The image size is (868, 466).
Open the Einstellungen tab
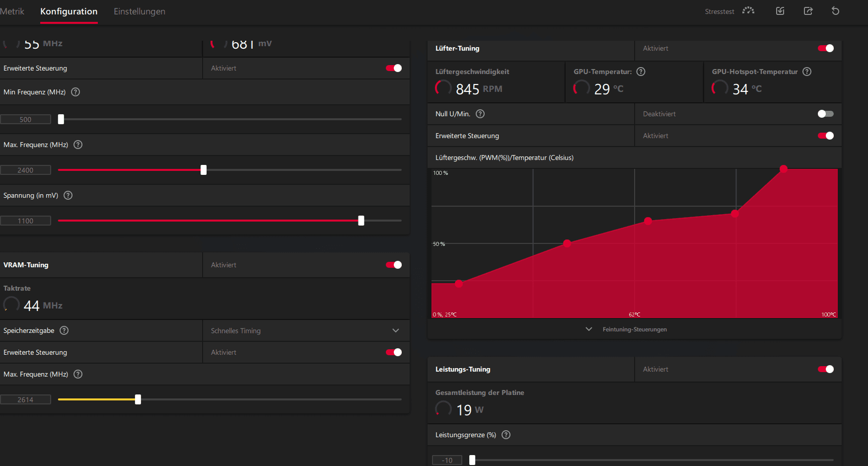pyautogui.click(x=140, y=11)
